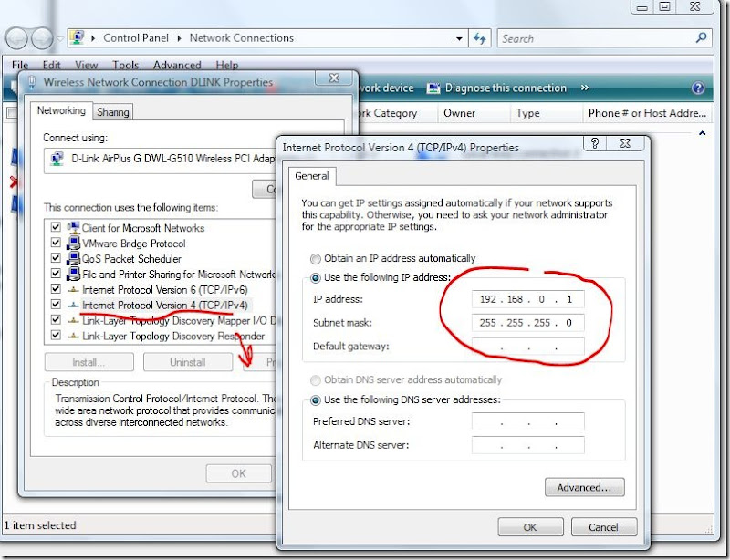Image resolution: width=730 pixels, height=560 pixels.
Task: Toggle Internet Protocol Version 4 checkbox
Action: [x=56, y=305]
